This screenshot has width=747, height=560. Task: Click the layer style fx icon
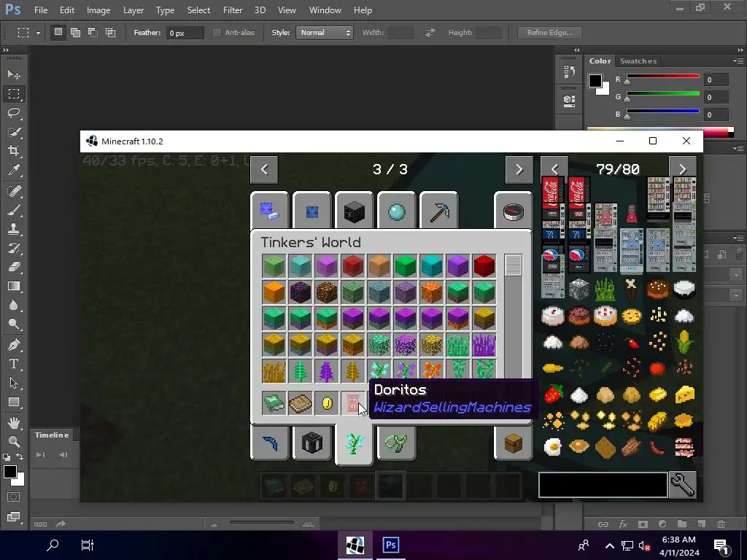tap(623, 524)
